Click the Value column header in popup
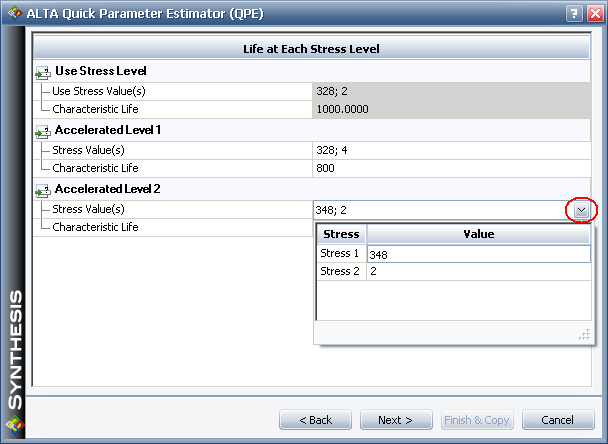This screenshot has width=608, height=444. 478,234
